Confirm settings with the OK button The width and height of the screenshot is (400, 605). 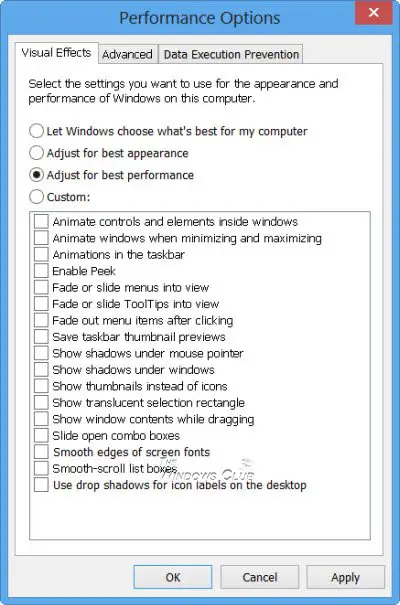point(173,577)
